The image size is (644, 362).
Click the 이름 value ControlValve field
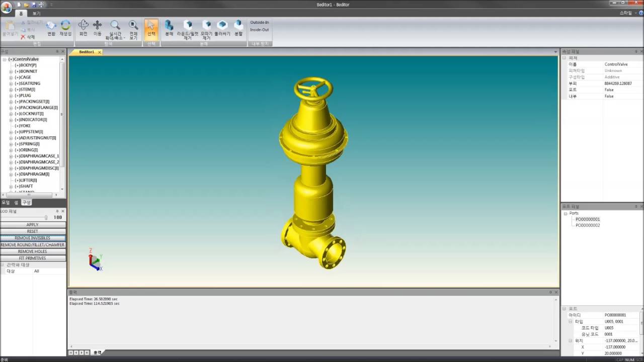623,64
